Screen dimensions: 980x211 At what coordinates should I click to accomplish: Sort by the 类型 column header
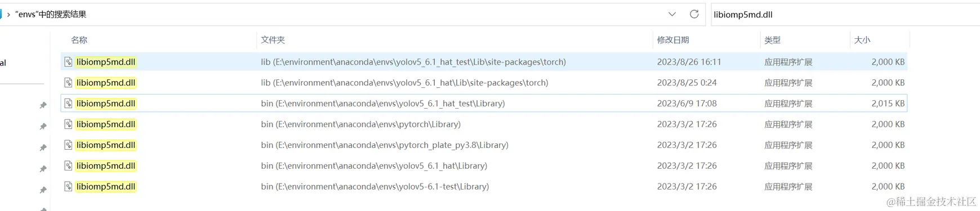(x=772, y=40)
